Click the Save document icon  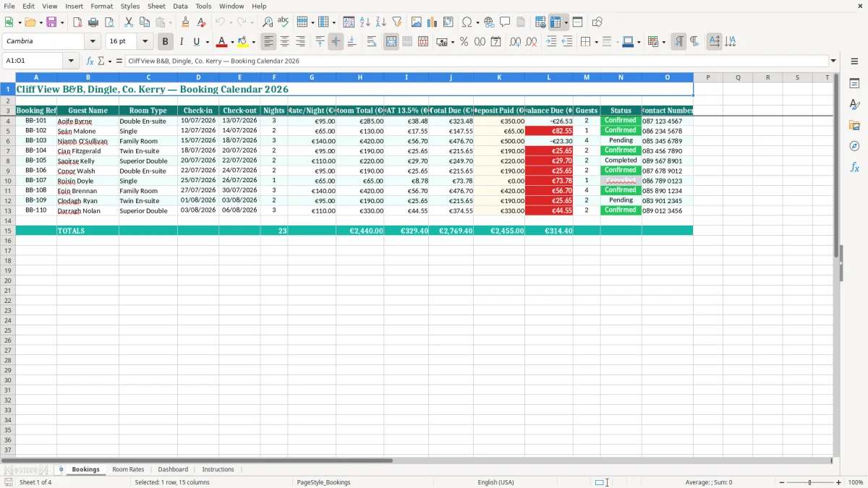click(51, 22)
